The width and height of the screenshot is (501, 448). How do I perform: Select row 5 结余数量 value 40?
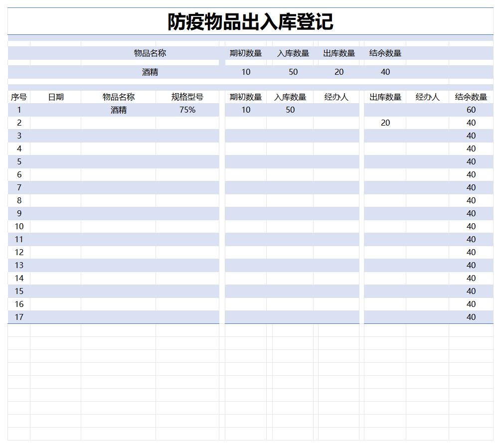[x=471, y=161]
